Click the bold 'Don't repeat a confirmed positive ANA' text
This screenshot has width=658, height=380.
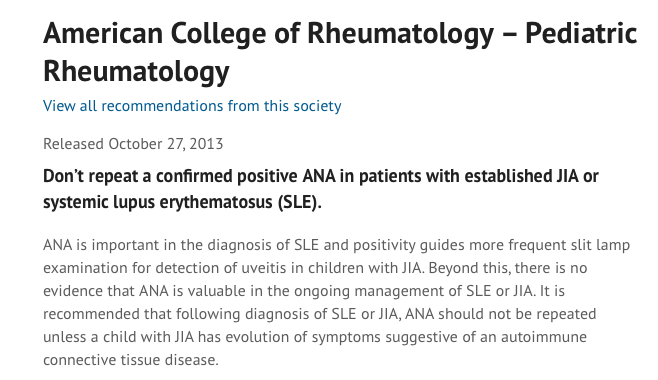[x=189, y=176]
